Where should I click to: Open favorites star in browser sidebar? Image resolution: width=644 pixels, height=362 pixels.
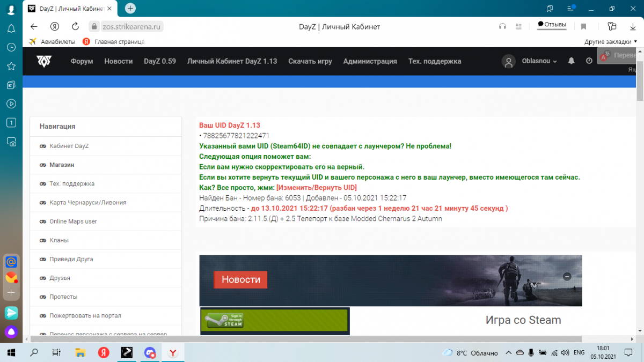(x=11, y=66)
